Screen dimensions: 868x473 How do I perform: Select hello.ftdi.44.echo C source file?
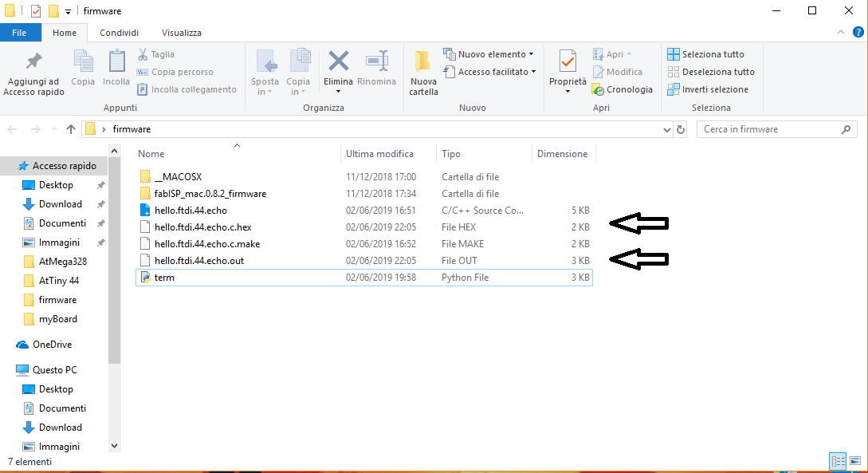click(x=364, y=211)
